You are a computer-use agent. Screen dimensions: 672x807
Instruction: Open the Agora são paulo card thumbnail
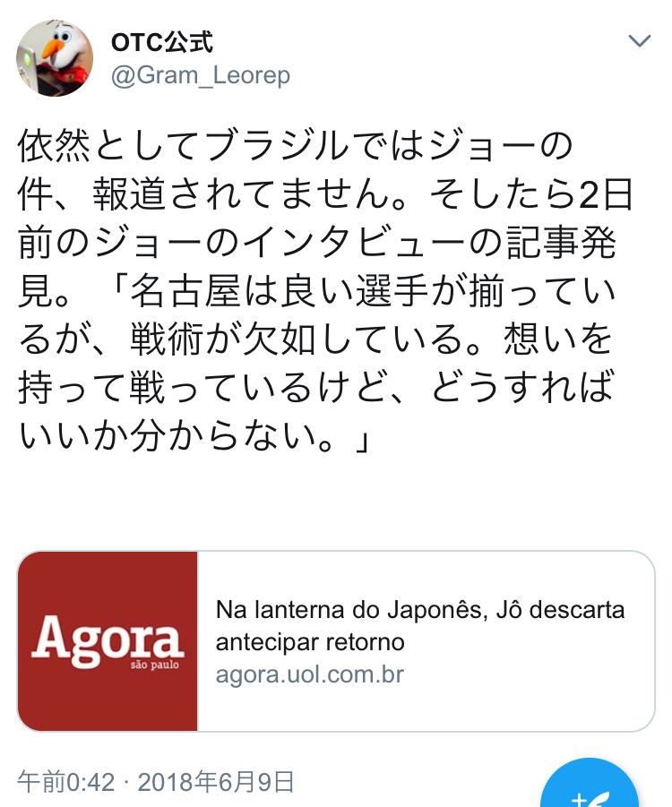pyautogui.click(x=108, y=640)
